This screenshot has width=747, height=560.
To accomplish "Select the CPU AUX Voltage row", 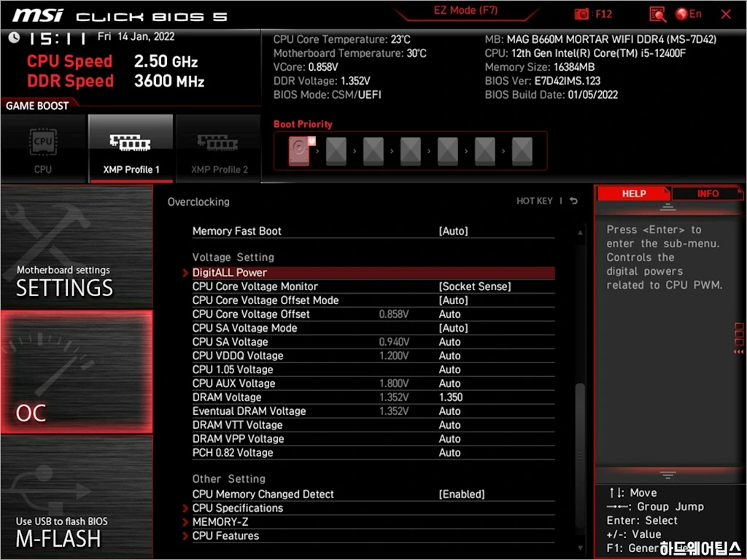I will point(373,384).
